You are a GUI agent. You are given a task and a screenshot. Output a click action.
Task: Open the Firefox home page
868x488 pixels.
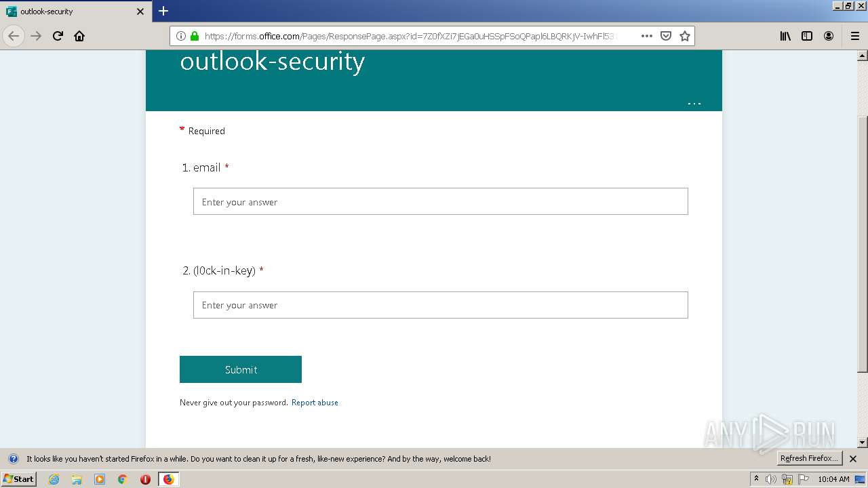(79, 36)
